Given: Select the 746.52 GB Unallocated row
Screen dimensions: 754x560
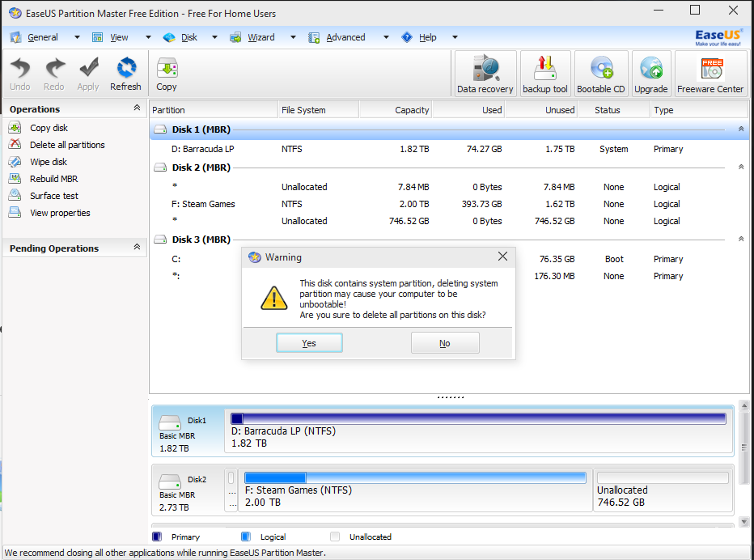Looking at the screenshot, I should pos(449,221).
